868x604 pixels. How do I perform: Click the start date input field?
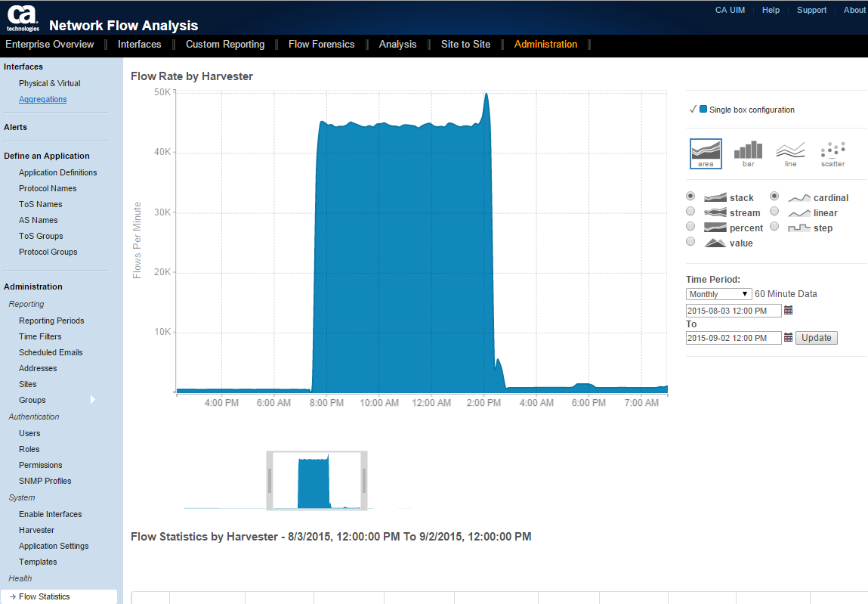click(x=733, y=311)
